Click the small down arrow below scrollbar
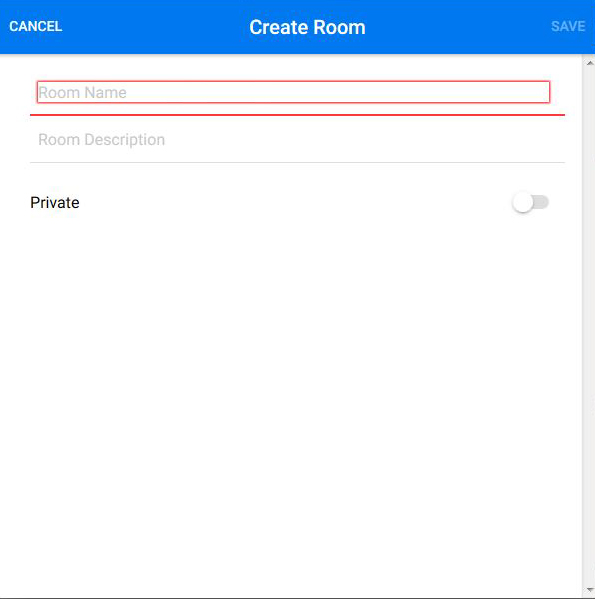This screenshot has width=595, height=599. (x=590, y=591)
